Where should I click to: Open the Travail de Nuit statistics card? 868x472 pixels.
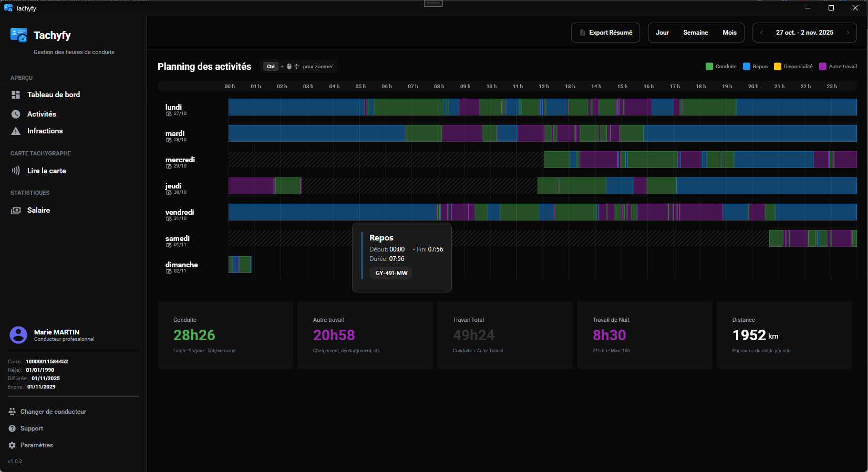(644, 335)
